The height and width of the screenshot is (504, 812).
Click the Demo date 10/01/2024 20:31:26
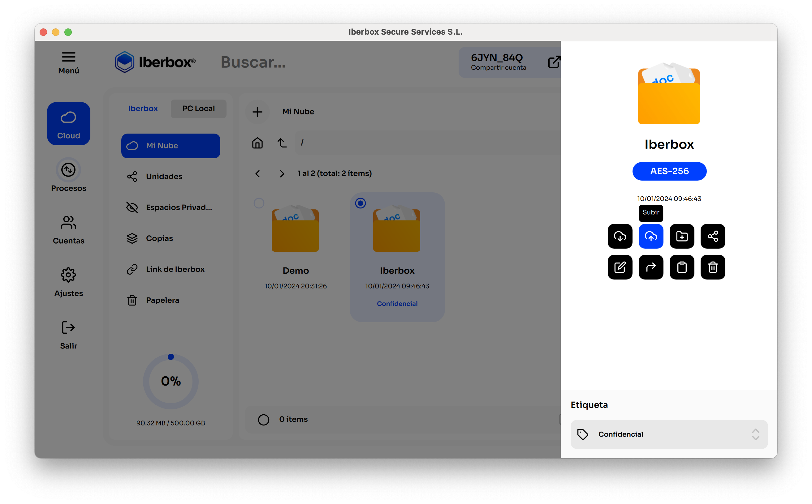[x=296, y=286]
